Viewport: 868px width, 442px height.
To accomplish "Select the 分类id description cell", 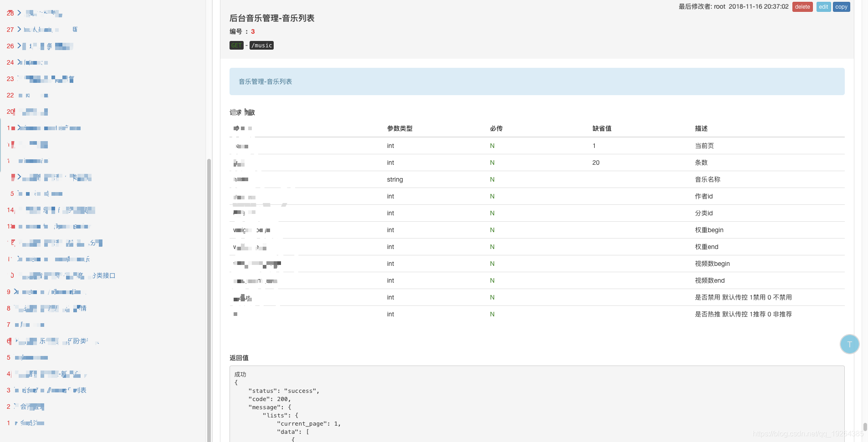I will pos(704,213).
